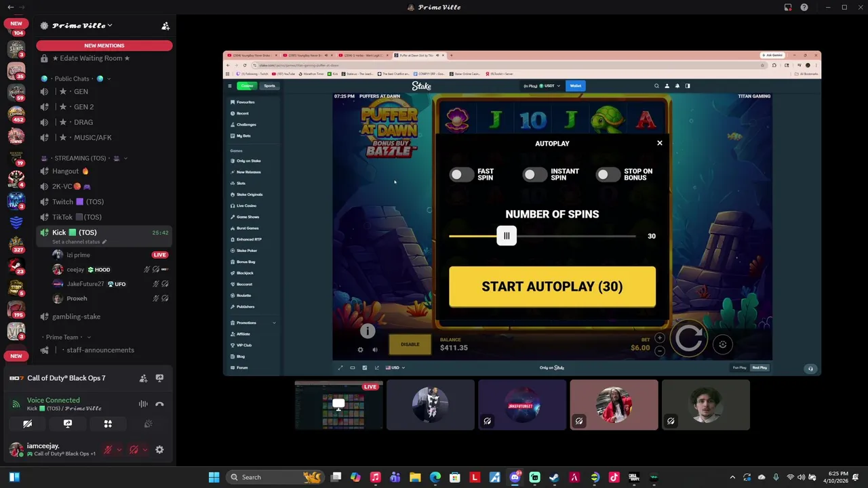Open the PrimeVille server name dropdown
The image size is (868, 488).
tap(82, 26)
